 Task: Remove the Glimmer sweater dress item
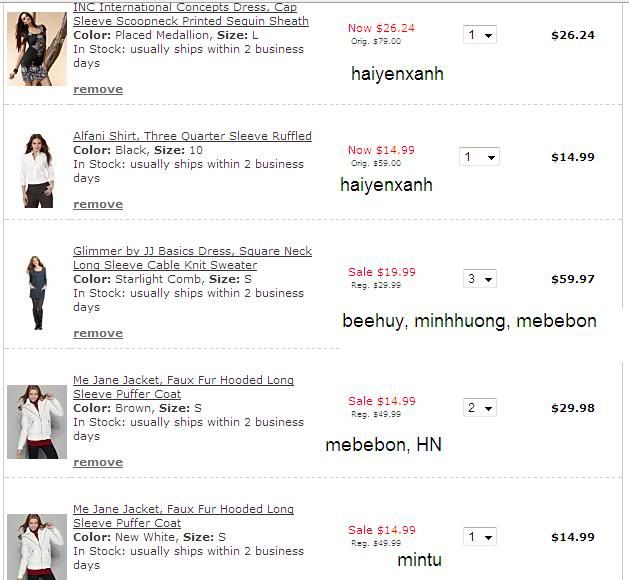(x=98, y=333)
